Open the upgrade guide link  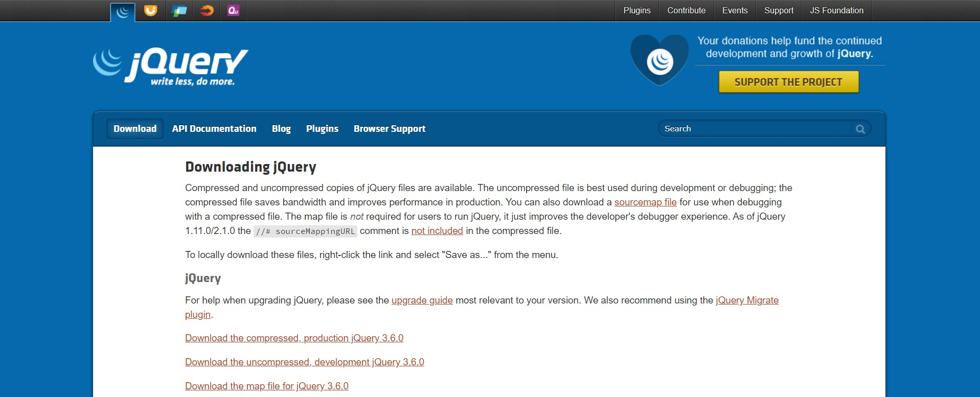point(422,300)
